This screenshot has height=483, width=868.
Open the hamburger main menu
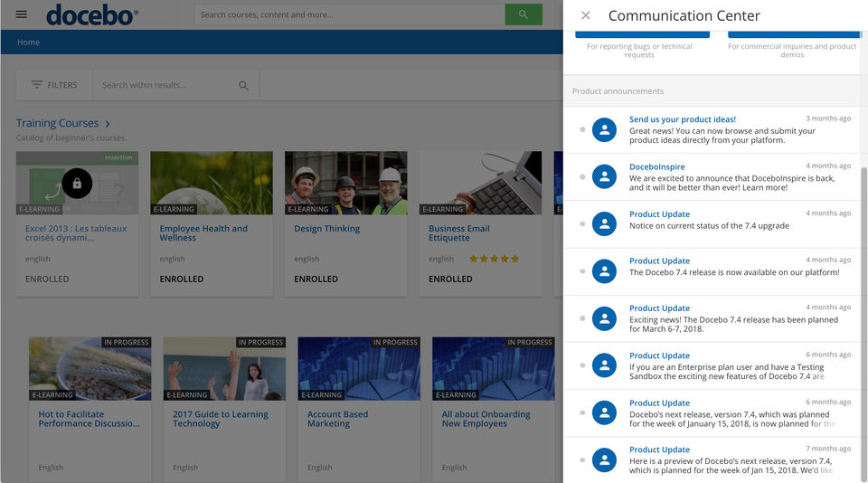(x=21, y=14)
